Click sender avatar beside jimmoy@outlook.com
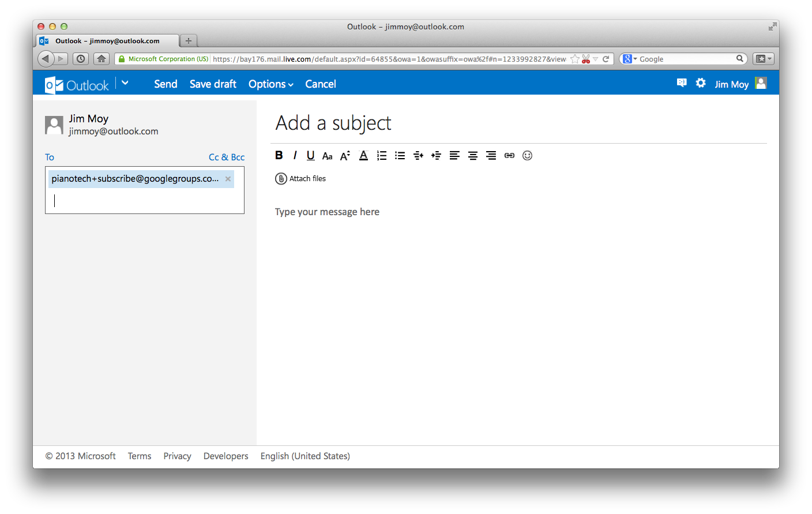Image resolution: width=812 pixels, height=514 pixels. (54, 125)
